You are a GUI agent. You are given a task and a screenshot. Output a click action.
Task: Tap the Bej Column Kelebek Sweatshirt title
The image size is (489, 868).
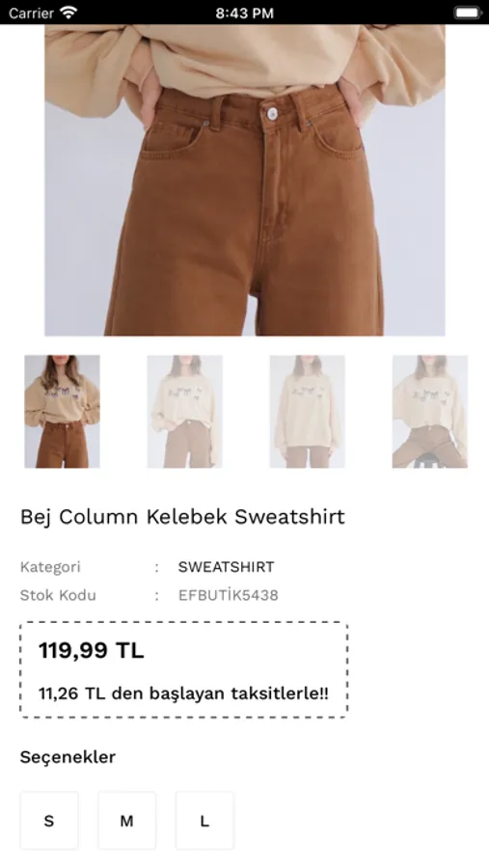tap(182, 517)
